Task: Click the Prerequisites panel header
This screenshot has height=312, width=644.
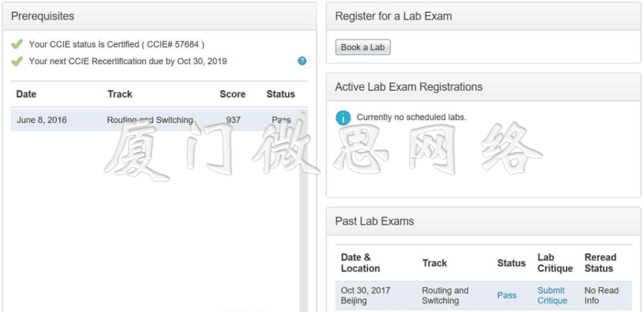Action: click(x=160, y=16)
